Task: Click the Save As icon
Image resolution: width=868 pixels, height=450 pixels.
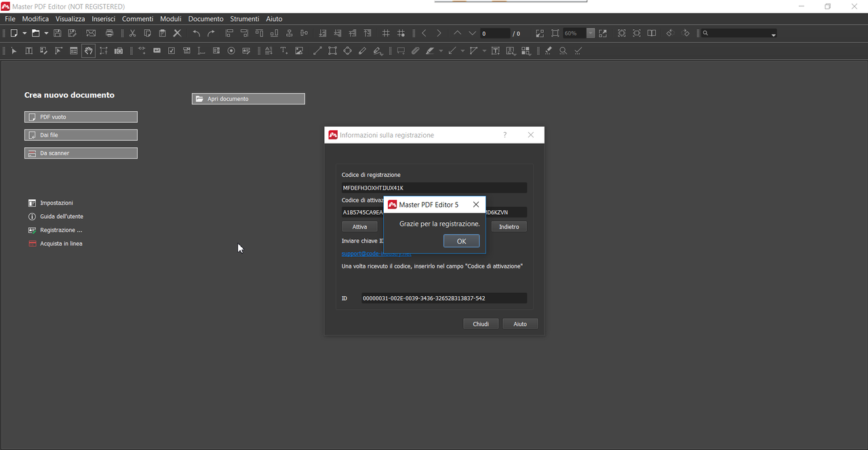Action: pyautogui.click(x=72, y=33)
